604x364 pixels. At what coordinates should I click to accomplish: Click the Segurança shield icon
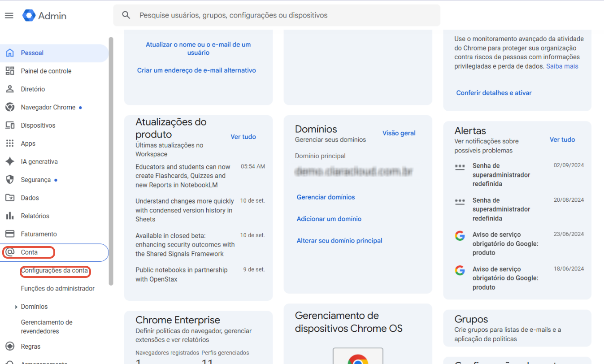[10, 180]
